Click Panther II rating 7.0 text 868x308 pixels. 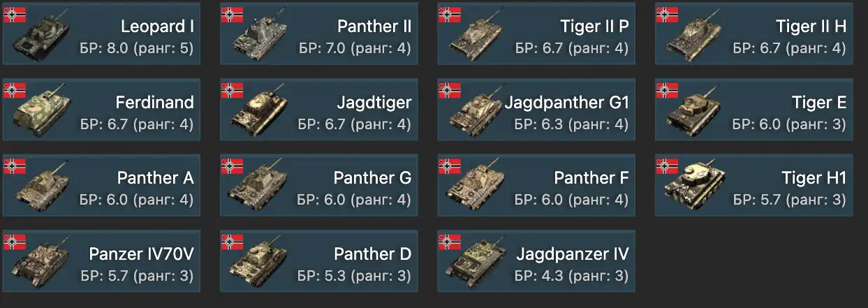click(354, 49)
